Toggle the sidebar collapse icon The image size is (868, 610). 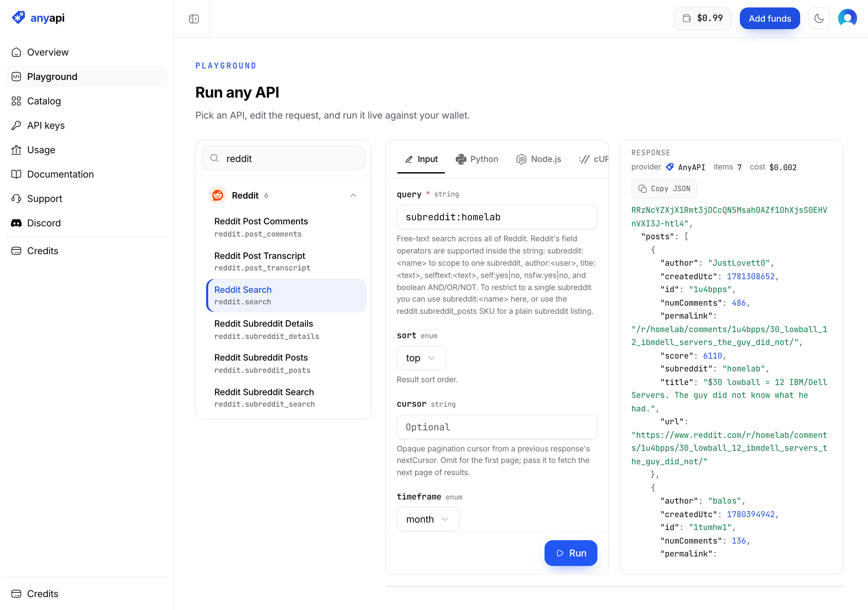(194, 19)
